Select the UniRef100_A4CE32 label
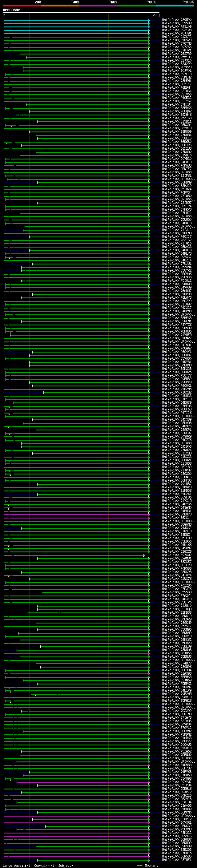 (177, 98)
